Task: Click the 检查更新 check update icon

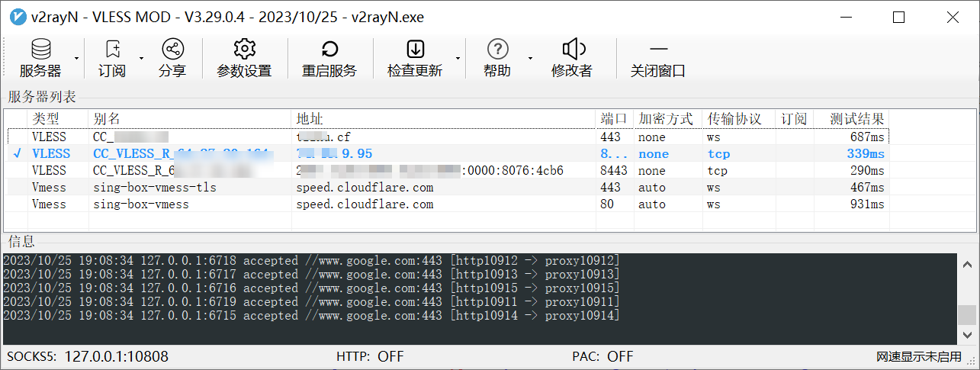Action: click(415, 50)
